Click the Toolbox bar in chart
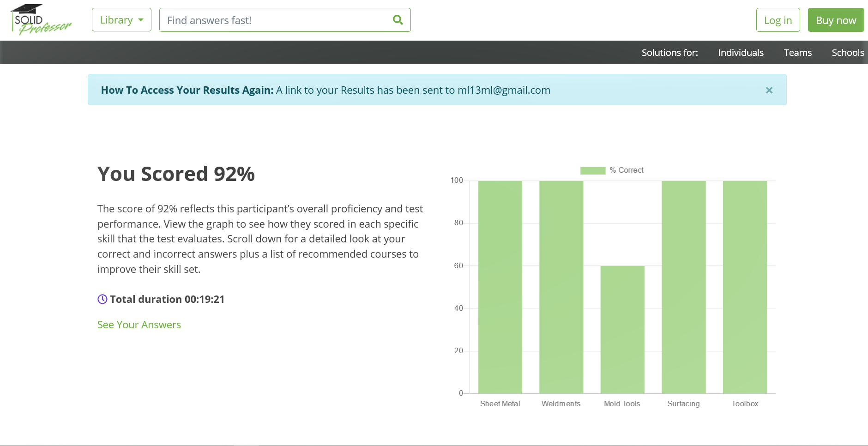This screenshot has height=446, width=868. pos(745,287)
